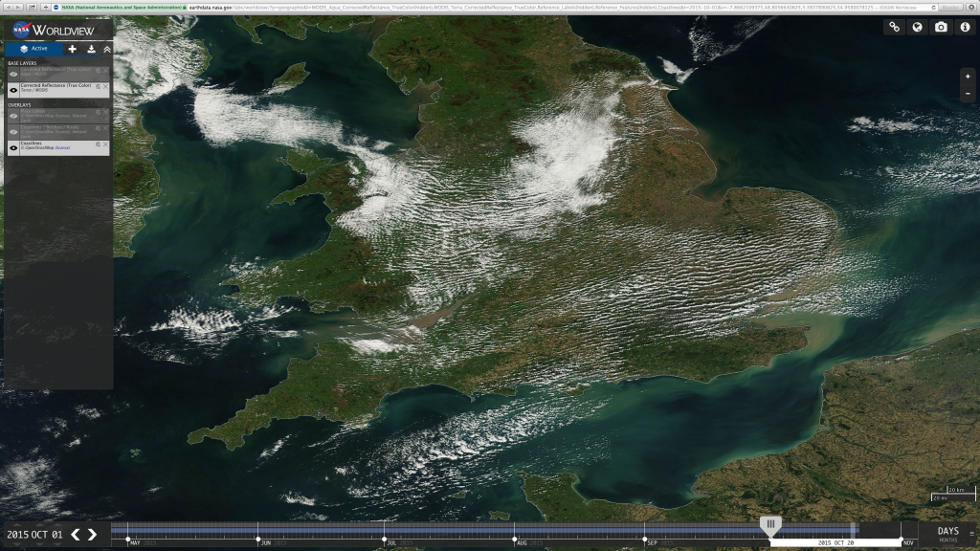Click the Worldview title text
This screenshot has height=551, width=980.
[x=63, y=30]
